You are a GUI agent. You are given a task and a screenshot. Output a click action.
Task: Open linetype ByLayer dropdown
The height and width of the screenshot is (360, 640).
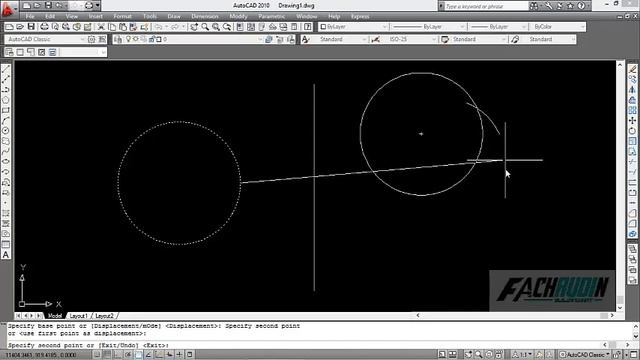tap(428, 27)
